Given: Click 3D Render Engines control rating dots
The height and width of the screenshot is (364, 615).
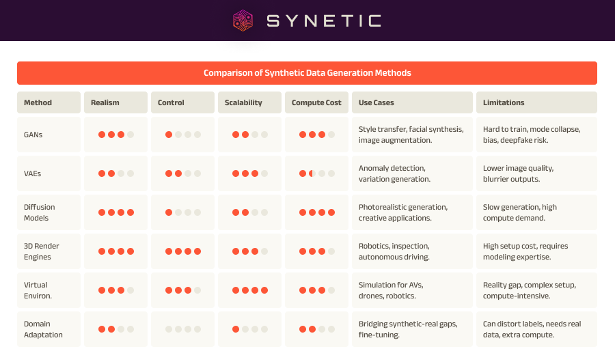Looking at the screenshot, I should tap(182, 251).
